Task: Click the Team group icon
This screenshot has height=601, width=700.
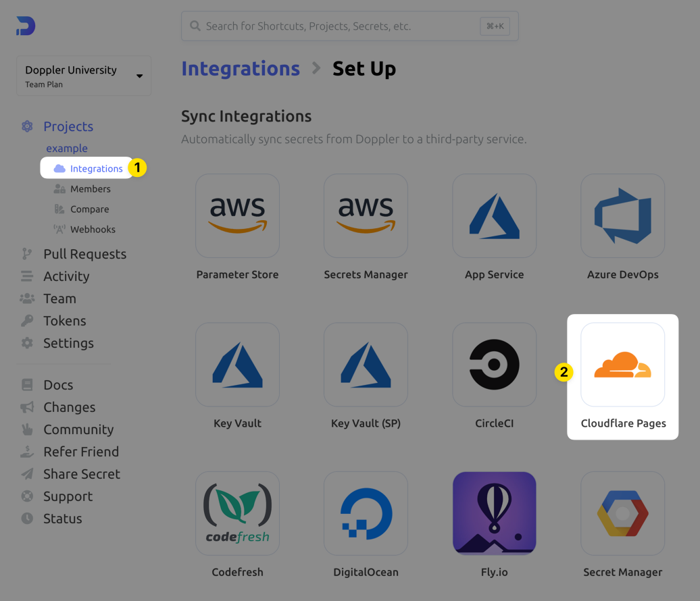Action: (x=27, y=298)
